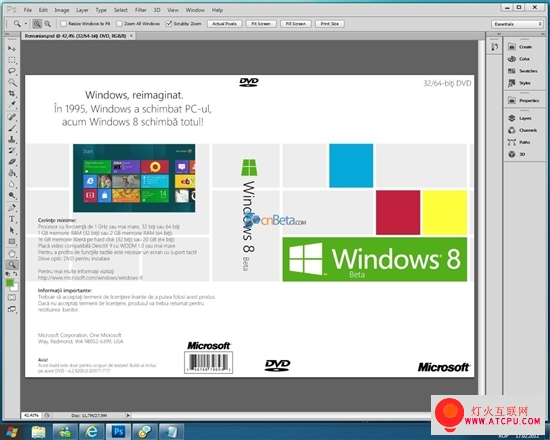The image size is (550, 440).
Task: Open Internet Explorer from taskbar
Action: (x=92, y=431)
